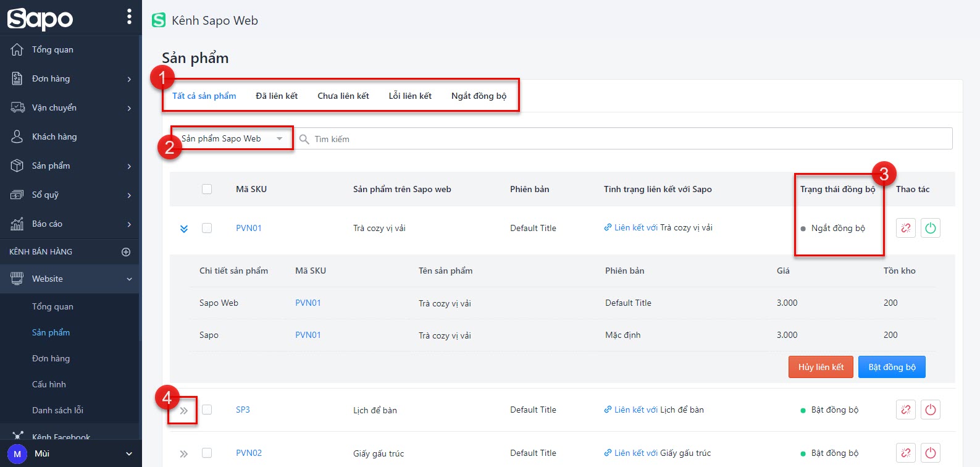This screenshot has height=467, width=980.
Task: Open the PVN01 SKU link in main row
Action: [x=249, y=228]
